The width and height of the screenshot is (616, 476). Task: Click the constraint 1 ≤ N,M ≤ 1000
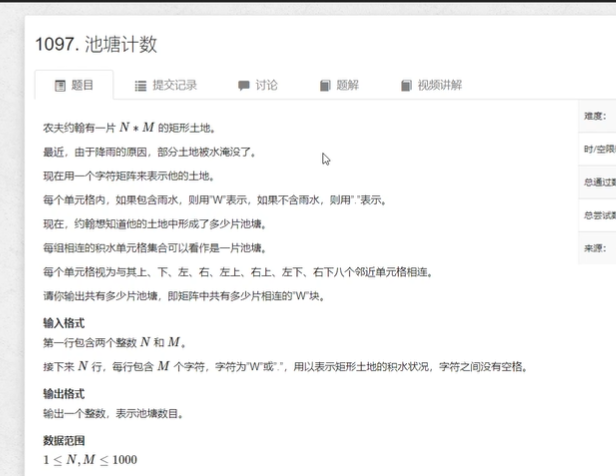click(90, 460)
